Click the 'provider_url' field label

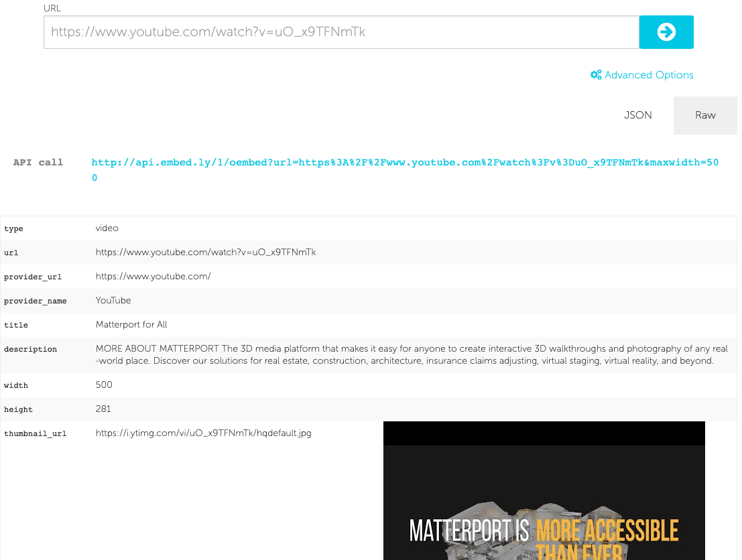(x=33, y=277)
